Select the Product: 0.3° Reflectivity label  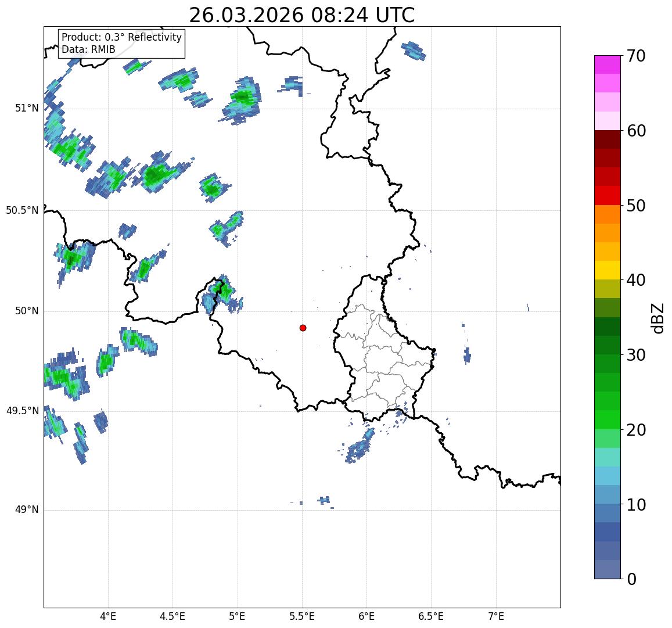click(x=122, y=37)
